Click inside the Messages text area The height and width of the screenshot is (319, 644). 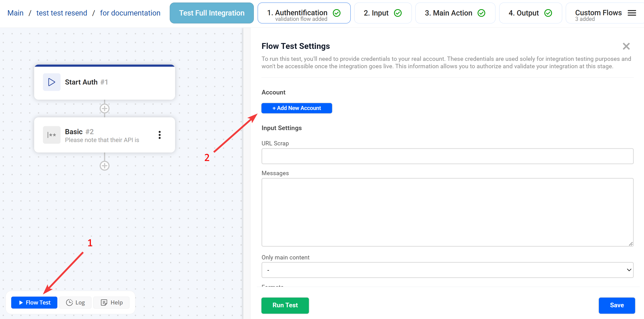(447, 212)
